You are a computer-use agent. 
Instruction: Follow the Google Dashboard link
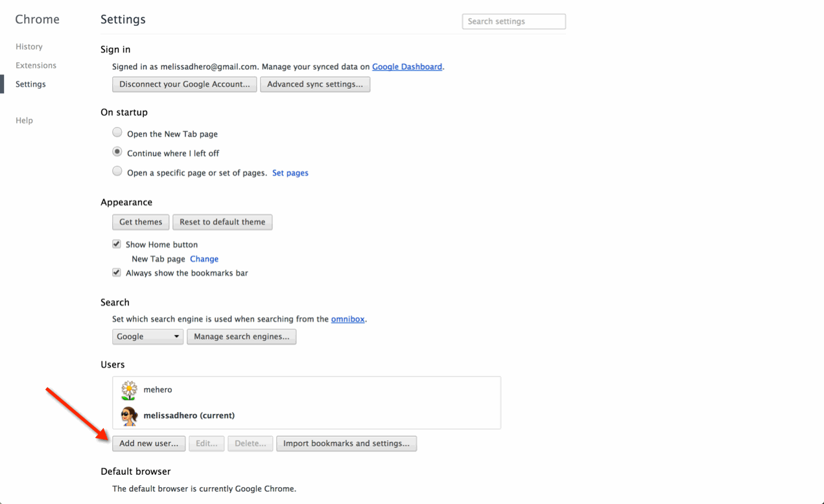coord(407,67)
